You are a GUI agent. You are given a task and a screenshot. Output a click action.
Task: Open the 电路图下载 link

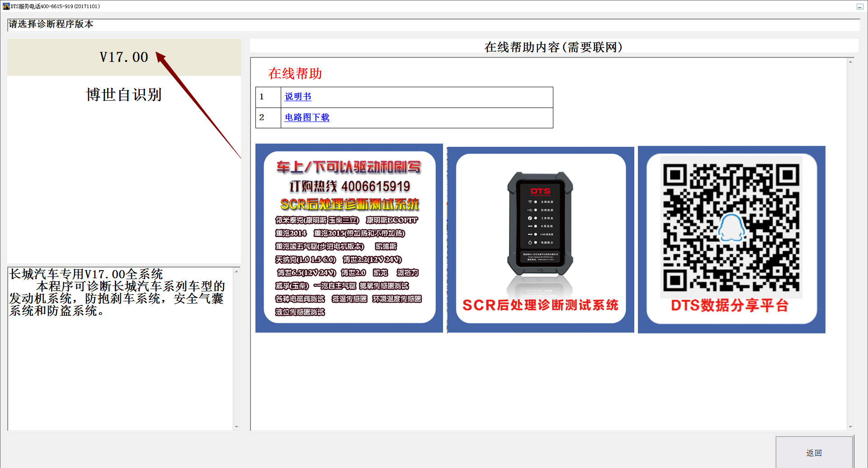click(x=307, y=117)
